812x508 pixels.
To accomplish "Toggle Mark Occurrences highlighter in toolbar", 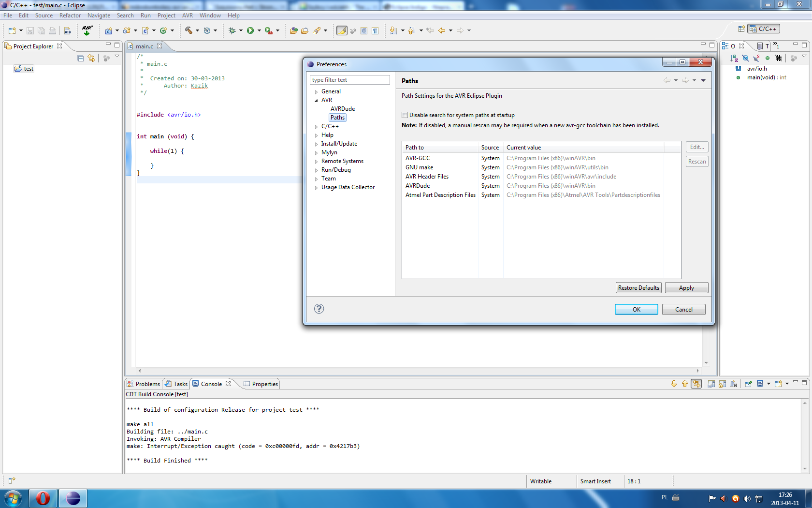I will 342,30.
